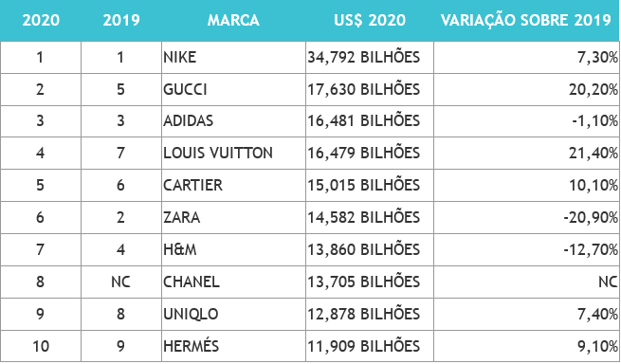Click the MARCA column header

pos(233,20)
